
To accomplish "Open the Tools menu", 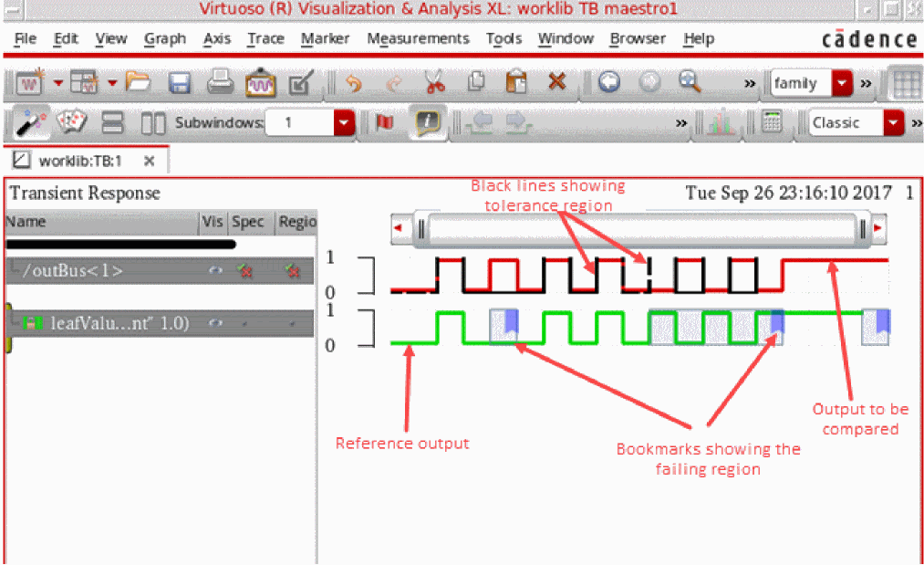I will (504, 38).
